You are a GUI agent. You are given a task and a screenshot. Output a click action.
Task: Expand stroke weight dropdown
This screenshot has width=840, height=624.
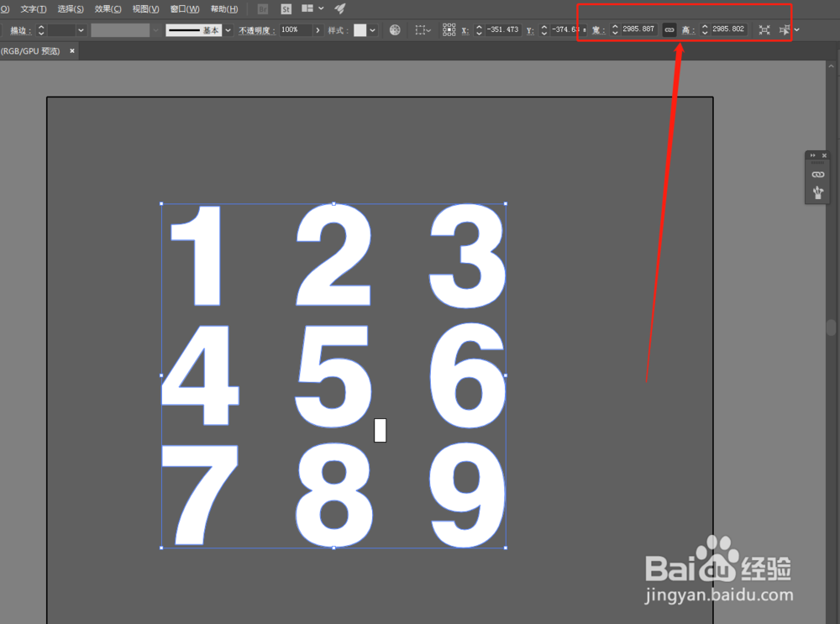tap(81, 30)
